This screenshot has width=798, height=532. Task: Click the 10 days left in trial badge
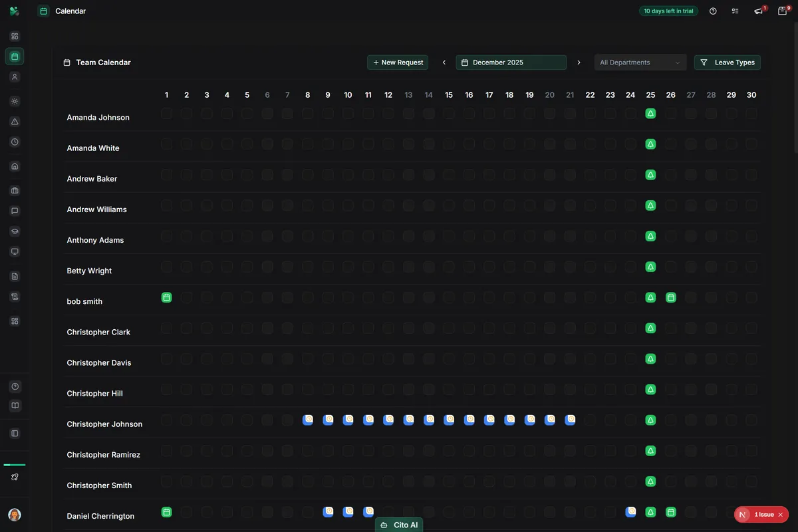[668, 11]
